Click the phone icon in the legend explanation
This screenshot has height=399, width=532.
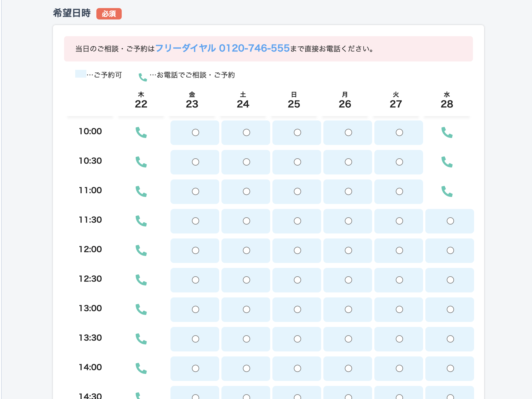click(x=143, y=76)
